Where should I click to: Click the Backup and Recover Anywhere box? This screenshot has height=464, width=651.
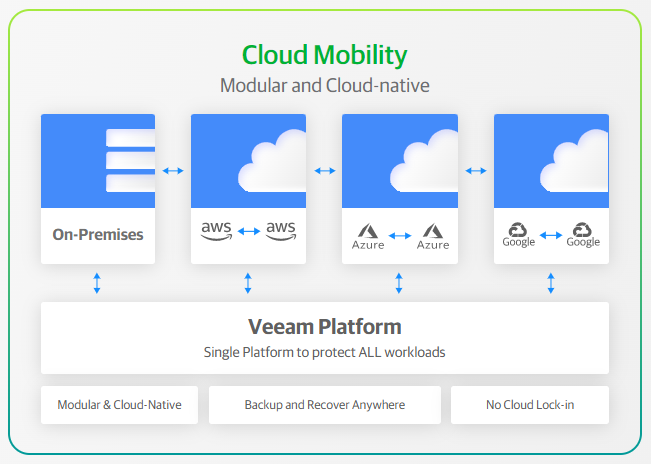coord(325,405)
